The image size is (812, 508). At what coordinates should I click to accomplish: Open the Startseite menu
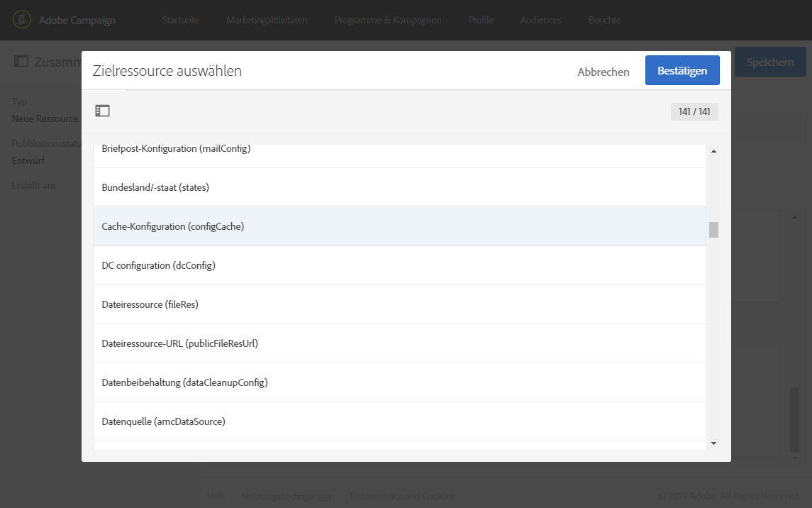[180, 20]
